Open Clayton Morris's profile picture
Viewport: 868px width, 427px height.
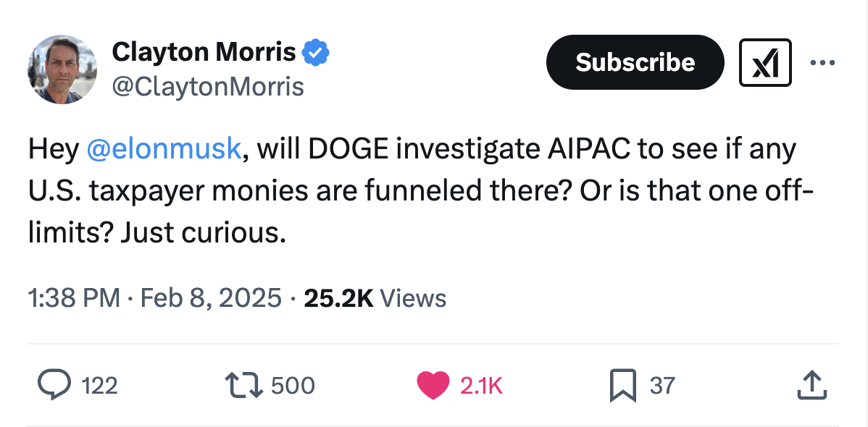pyautogui.click(x=62, y=69)
